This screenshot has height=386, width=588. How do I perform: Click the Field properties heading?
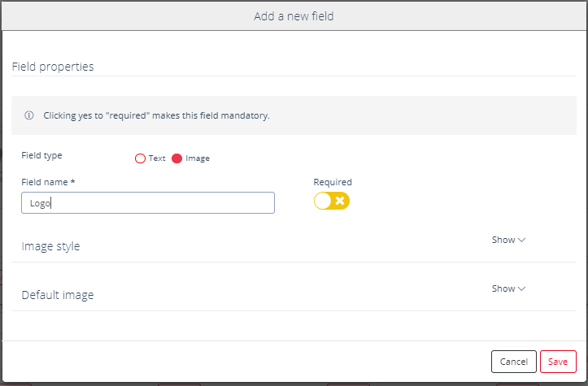tap(53, 67)
